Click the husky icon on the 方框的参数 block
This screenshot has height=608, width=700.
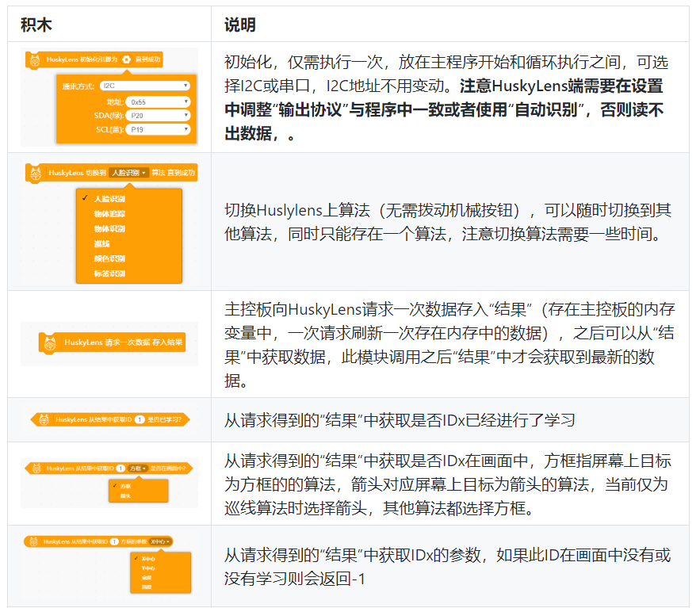(x=33, y=541)
